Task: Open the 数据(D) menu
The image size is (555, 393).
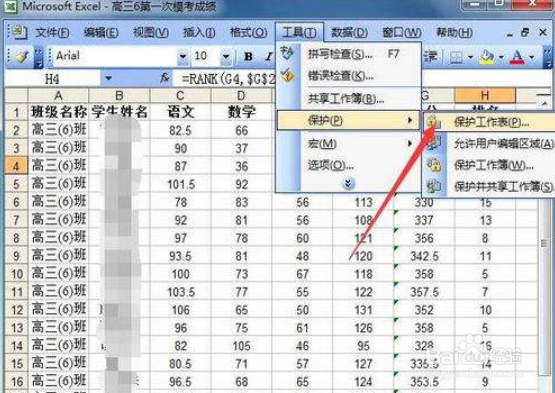Action: click(x=349, y=33)
